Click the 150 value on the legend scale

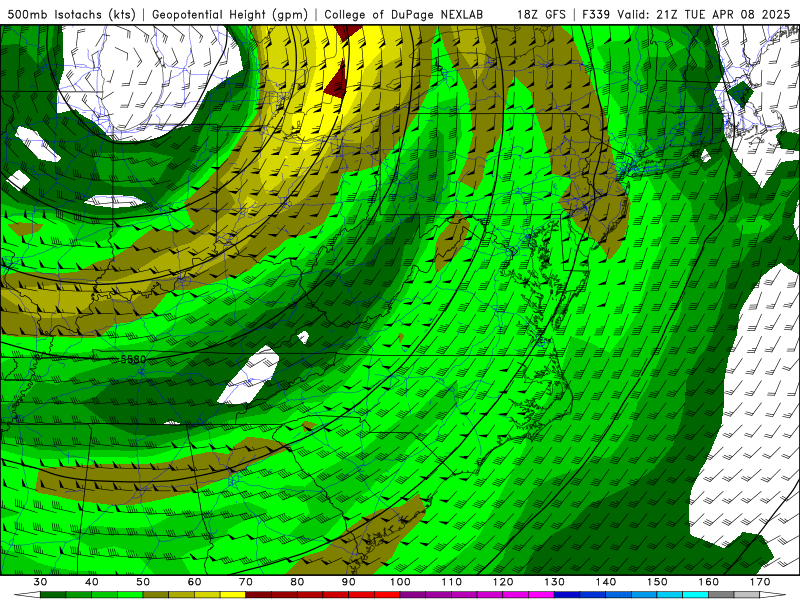(x=657, y=582)
